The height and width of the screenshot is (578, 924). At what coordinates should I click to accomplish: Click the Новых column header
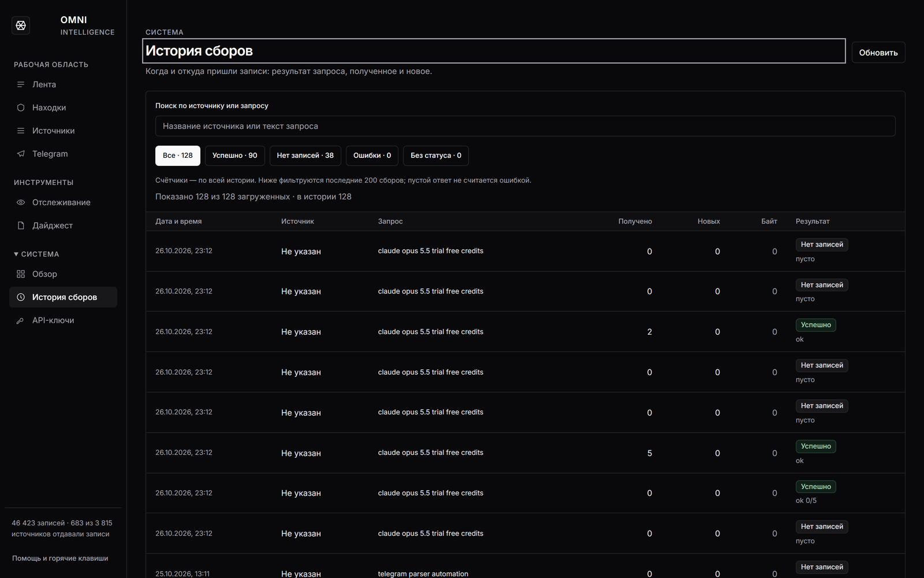(x=709, y=221)
